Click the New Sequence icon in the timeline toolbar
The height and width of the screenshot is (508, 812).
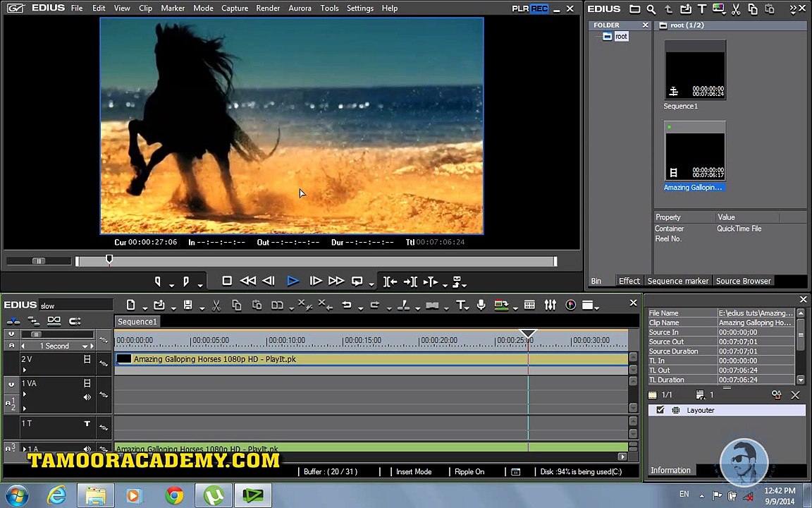click(131, 306)
